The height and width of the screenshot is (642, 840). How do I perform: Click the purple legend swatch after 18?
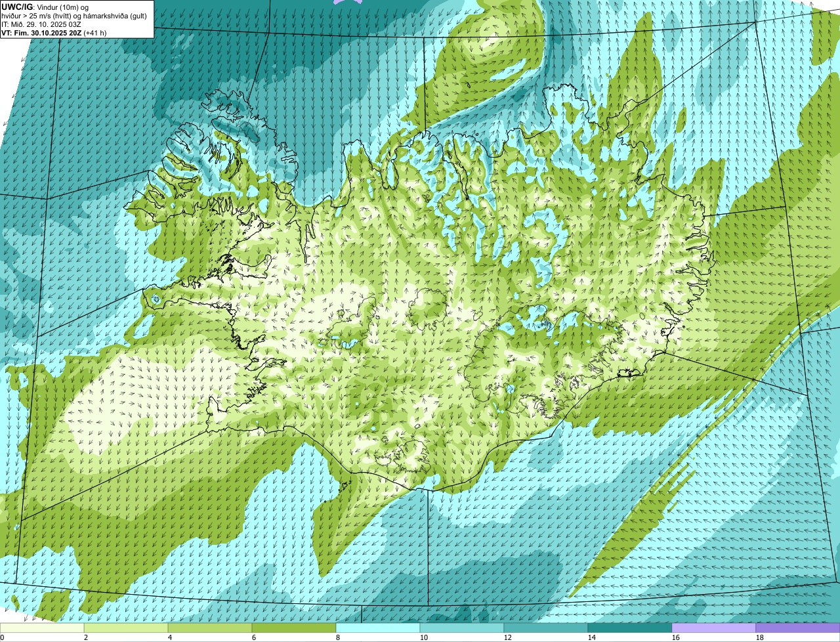coord(798,628)
